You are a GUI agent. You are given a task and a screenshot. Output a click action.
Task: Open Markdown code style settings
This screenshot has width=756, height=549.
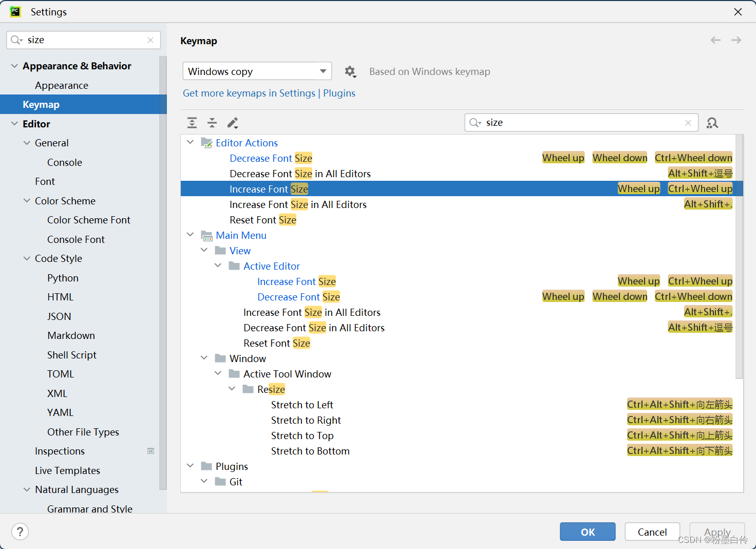[x=71, y=335]
